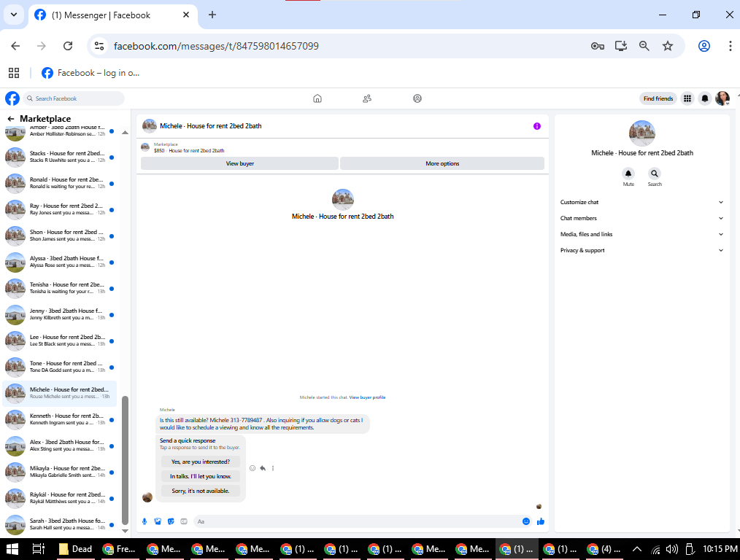Viewport: 740px width, 560px height.
Task: Open Stacks conversation in list
Action: coord(60,157)
